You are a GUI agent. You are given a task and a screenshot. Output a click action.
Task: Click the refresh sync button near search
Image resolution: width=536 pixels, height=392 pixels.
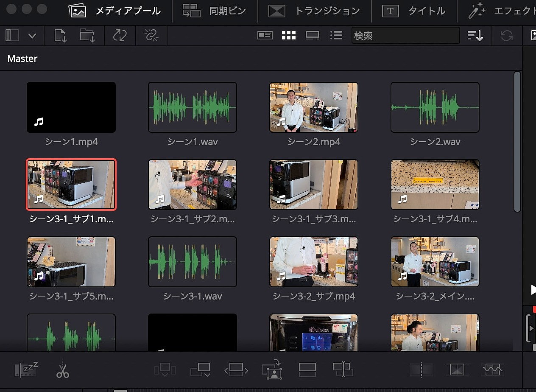pyautogui.click(x=506, y=36)
